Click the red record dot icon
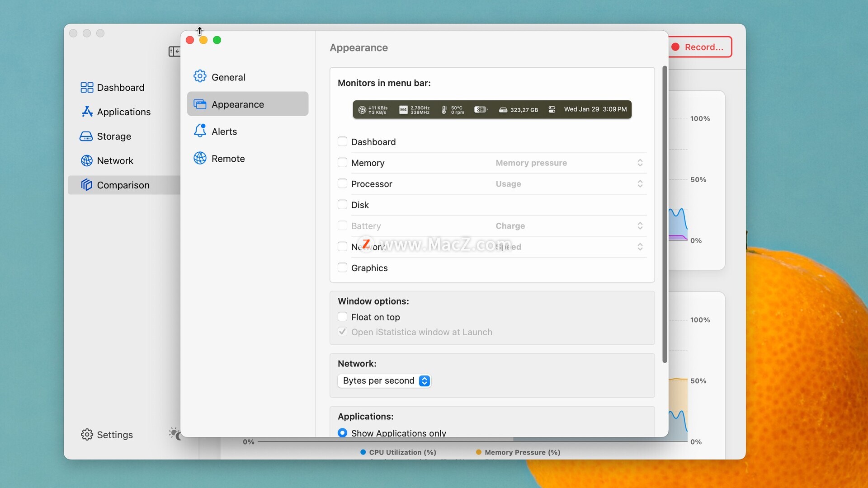Viewport: 868px width, 488px height. click(x=675, y=47)
